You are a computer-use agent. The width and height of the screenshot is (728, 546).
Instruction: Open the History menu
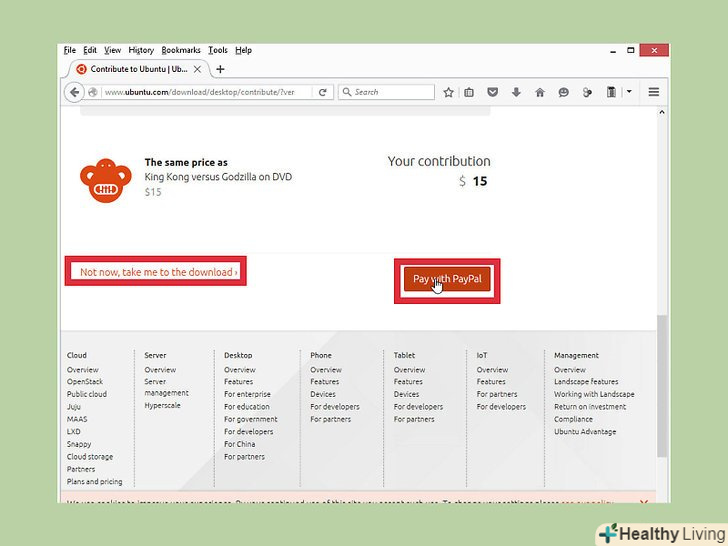[141, 50]
